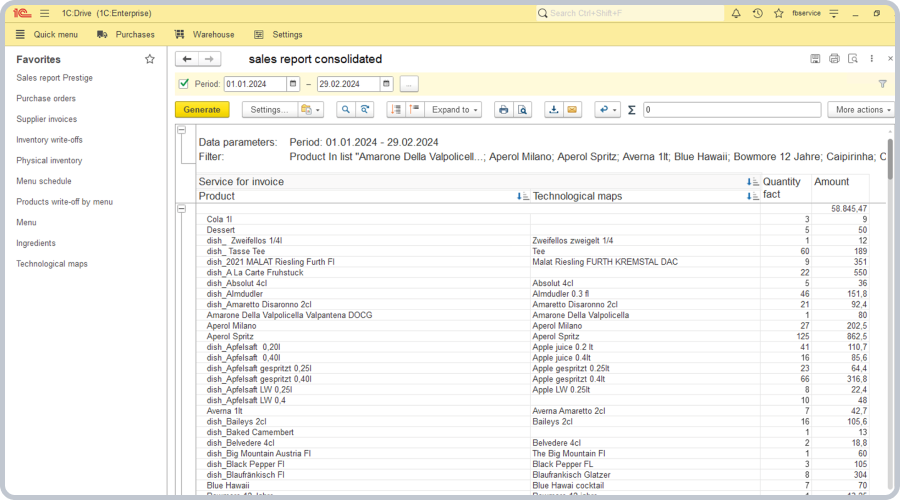Click the filter funnel icon
The width and height of the screenshot is (900, 500).
click(x=883, y=84)
